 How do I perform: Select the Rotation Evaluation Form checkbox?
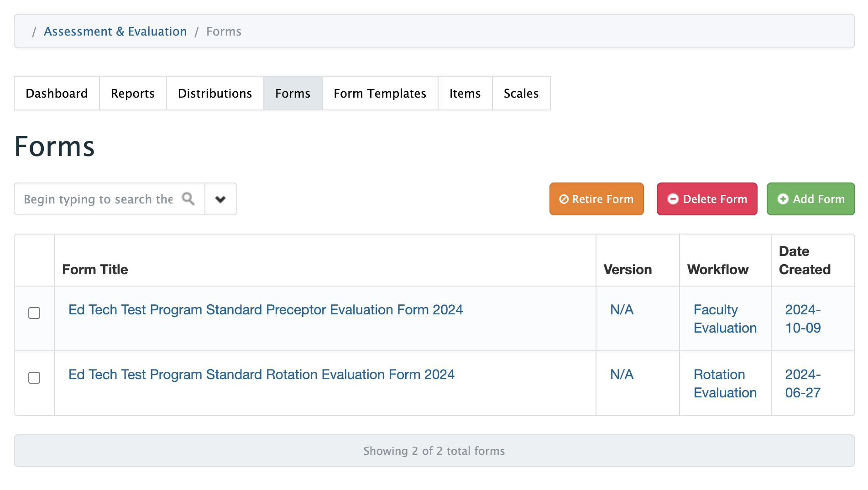[x=34, y=378]
